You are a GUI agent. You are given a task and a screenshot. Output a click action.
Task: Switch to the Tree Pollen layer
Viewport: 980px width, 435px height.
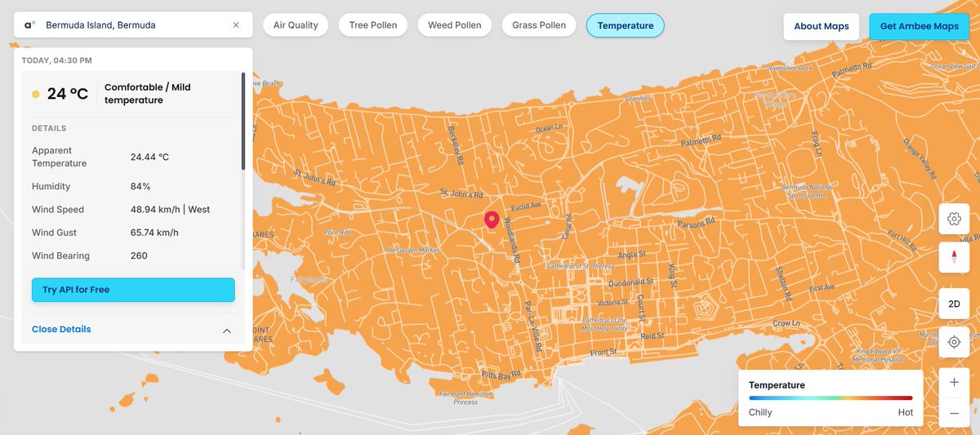(x=373, y=25)
